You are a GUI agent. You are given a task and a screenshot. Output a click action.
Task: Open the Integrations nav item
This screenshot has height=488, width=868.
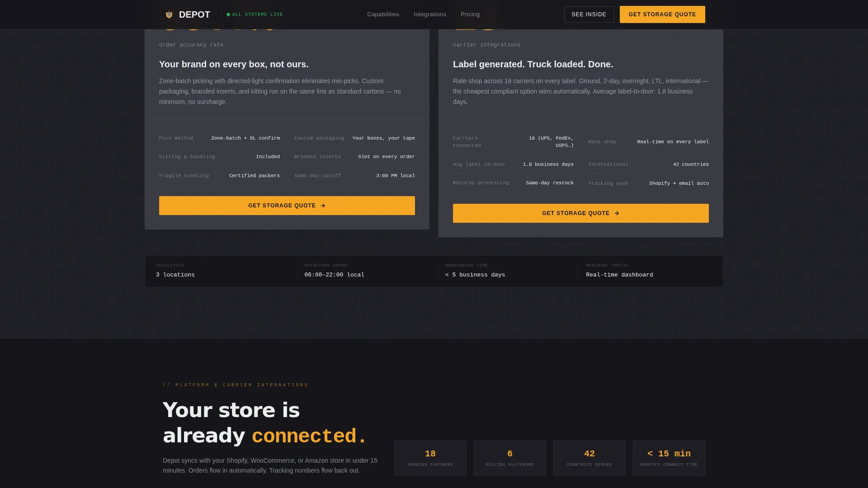(430, 14)
